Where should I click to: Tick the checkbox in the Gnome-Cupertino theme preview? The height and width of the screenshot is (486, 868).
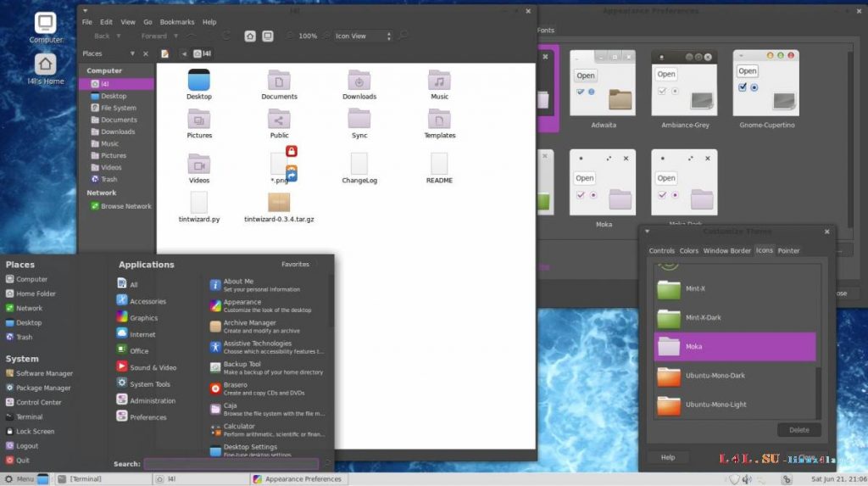[743, 87]
